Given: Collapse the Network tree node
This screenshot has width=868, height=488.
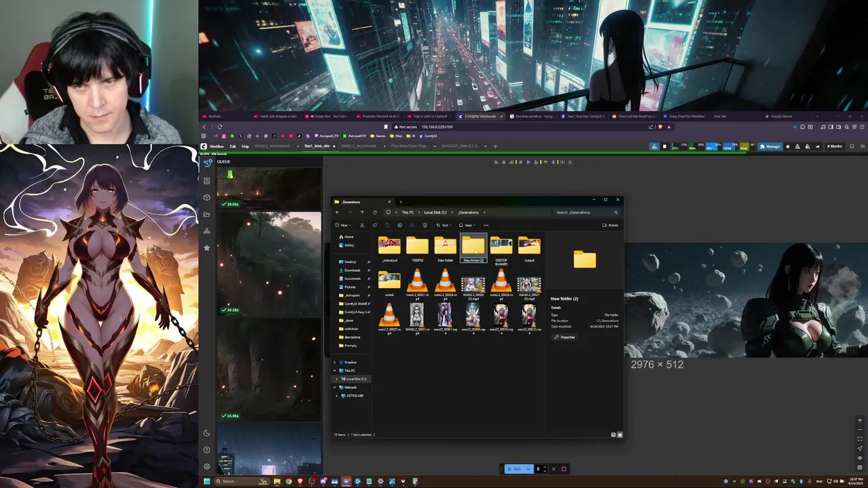Looking at the screenshot, I should (x=334, y=387).
